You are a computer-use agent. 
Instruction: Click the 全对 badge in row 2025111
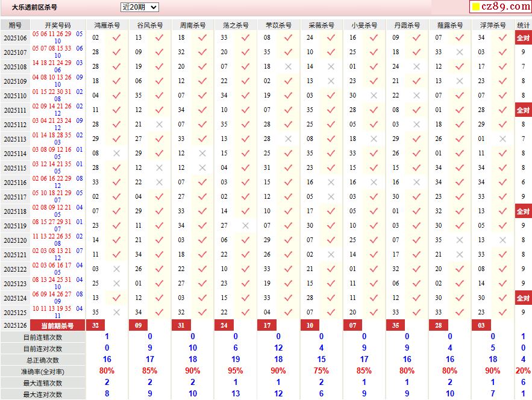[x=523, y=110]
